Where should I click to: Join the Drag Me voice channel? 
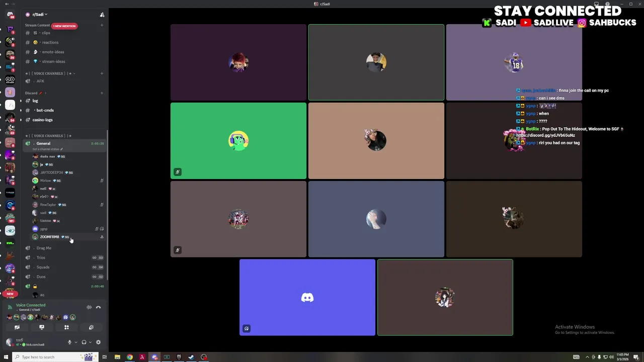[64, 248]
